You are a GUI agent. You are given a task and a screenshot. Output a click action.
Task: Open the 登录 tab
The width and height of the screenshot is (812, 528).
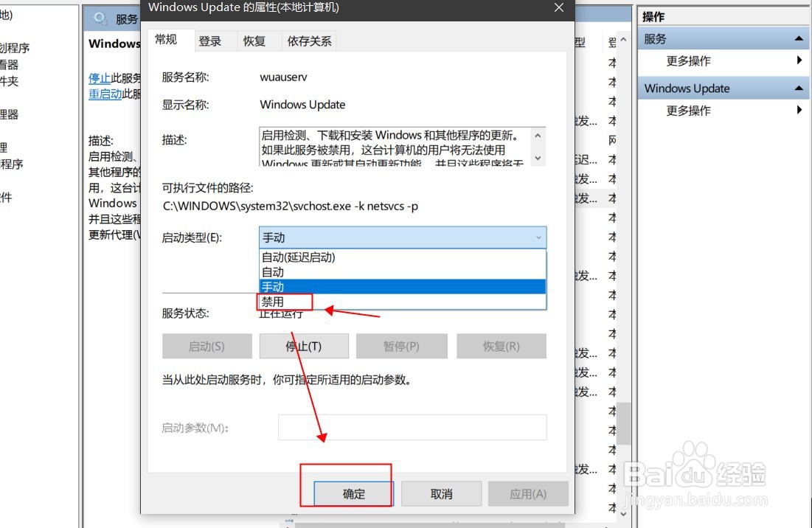[209, 41]
